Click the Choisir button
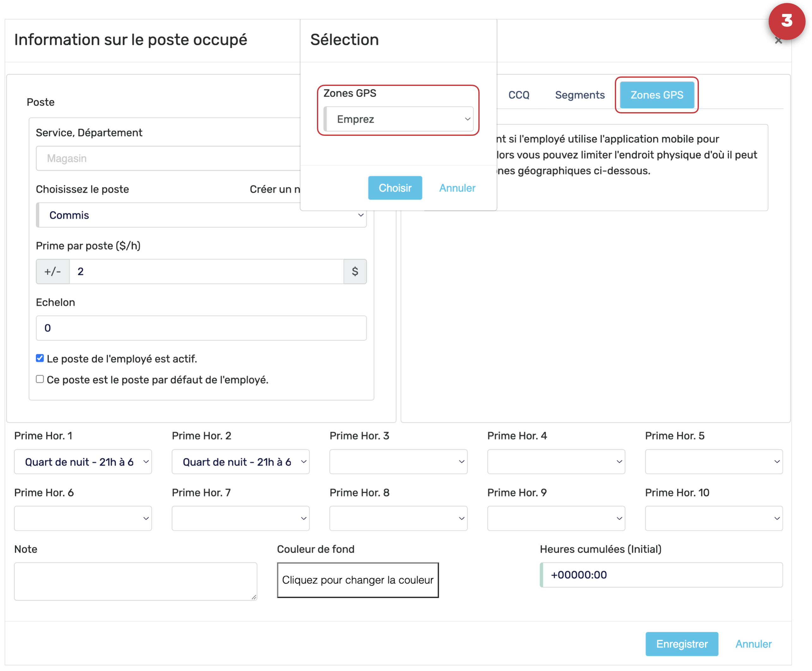812x671 pixels. pos(395,188)
